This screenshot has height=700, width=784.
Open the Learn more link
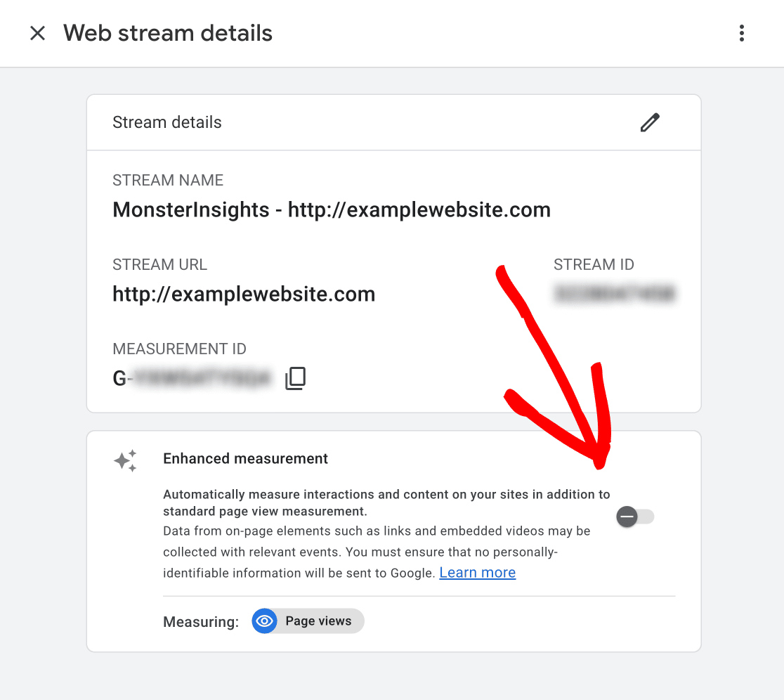477,573
